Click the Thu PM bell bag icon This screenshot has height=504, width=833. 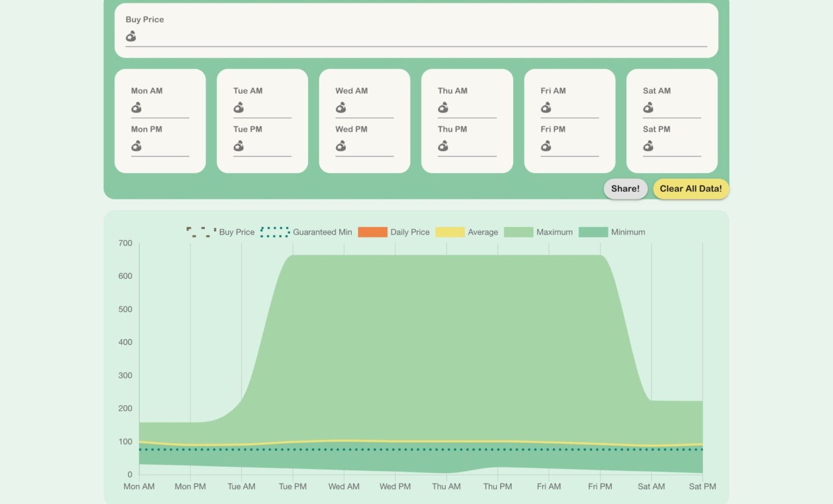coord(443,147)
